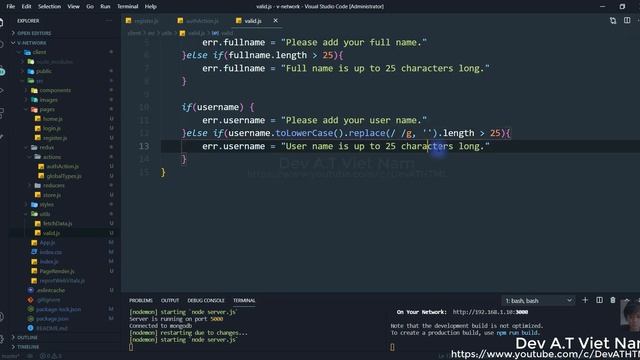Open authAction.js in the explorer tree
The height and width of the screenshot is (360, 640).
tap(62, 167)
